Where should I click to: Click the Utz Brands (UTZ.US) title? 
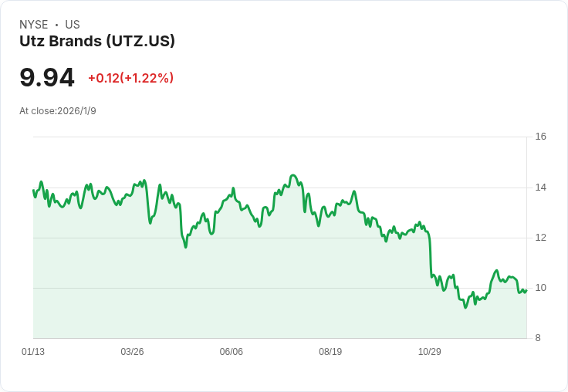pyautogui.click(x=97, y=41)
